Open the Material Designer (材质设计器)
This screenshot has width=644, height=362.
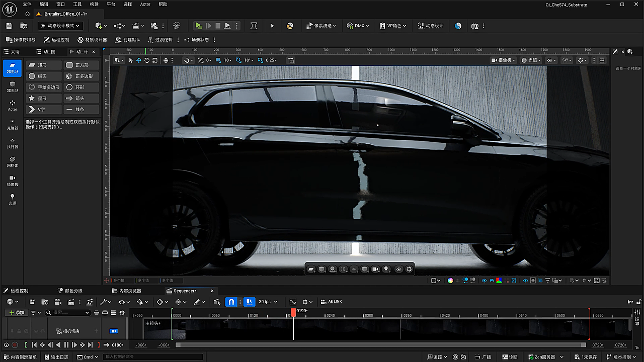92,40
